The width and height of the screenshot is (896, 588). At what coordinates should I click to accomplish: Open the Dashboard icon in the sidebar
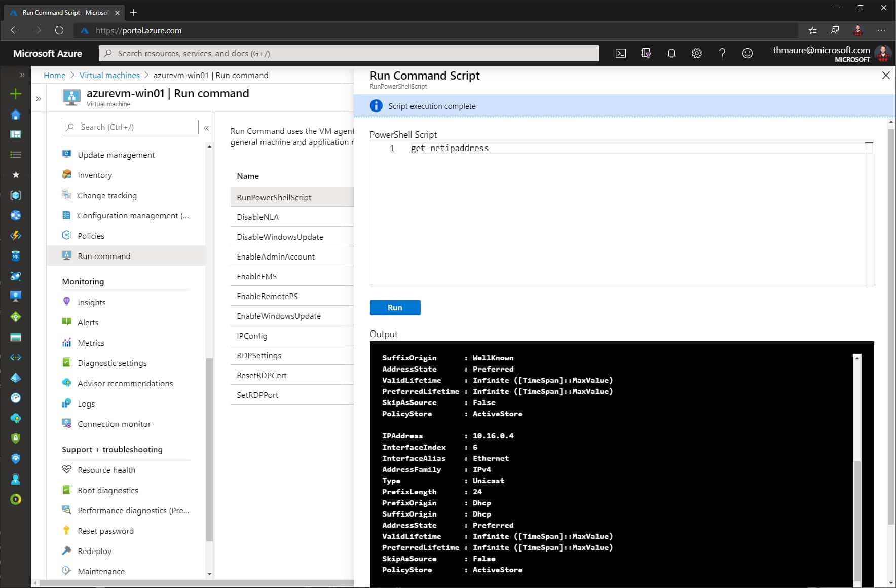click(15, 134)
